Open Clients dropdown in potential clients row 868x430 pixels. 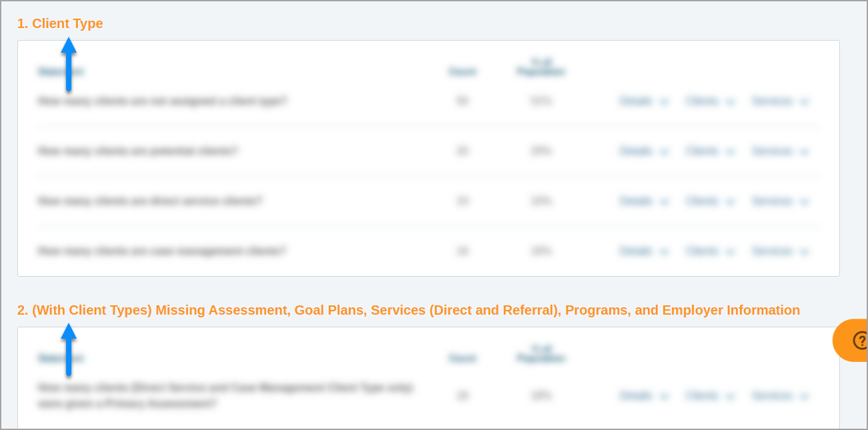click(x=710, y=151)
